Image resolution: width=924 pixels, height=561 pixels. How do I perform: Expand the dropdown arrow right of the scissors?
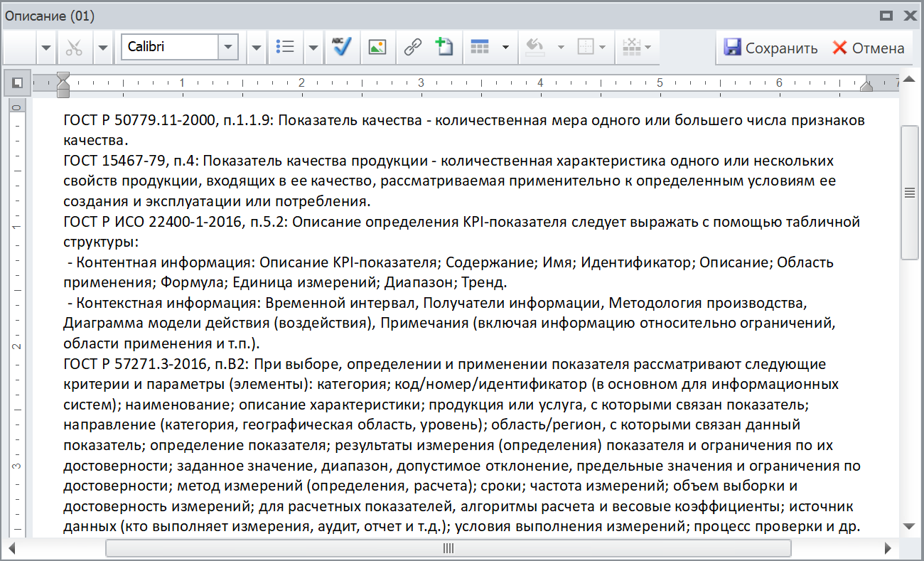pos(102,48)
